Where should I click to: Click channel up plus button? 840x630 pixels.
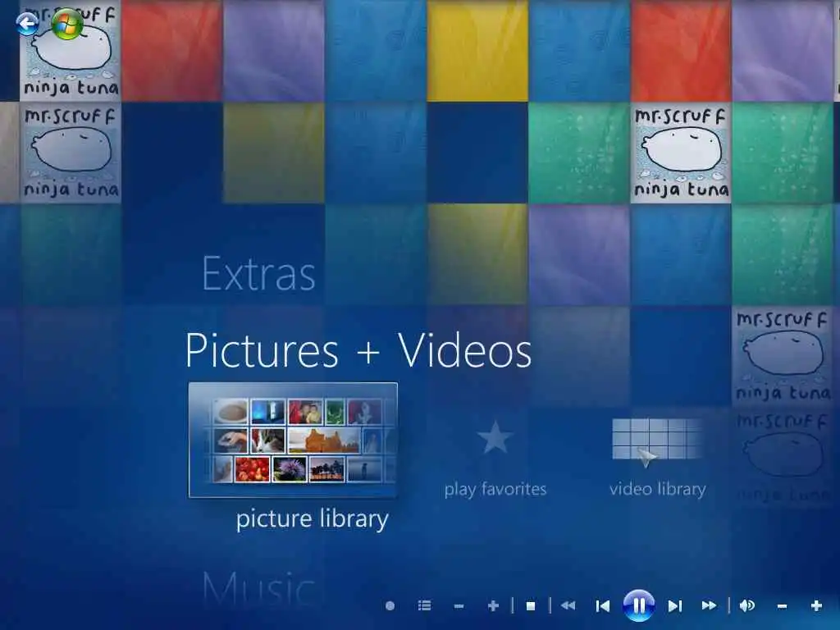[493, 606]
